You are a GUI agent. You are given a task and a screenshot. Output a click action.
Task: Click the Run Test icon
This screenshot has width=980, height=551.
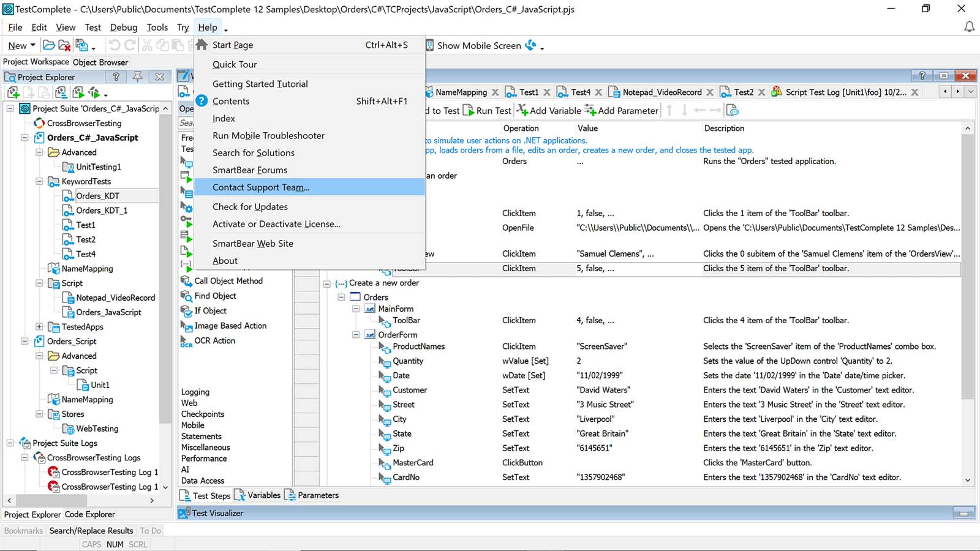click(469, 110)
